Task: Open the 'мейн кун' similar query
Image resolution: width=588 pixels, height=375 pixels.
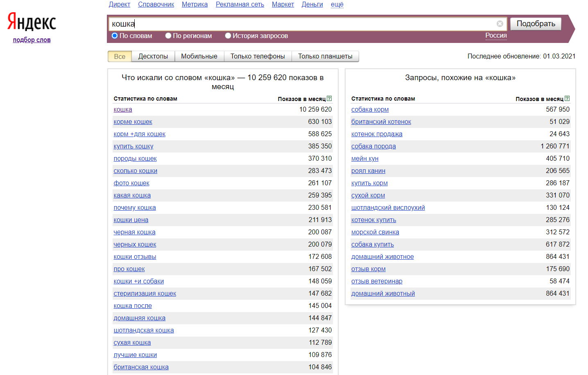Action: [x=365, y=159]
